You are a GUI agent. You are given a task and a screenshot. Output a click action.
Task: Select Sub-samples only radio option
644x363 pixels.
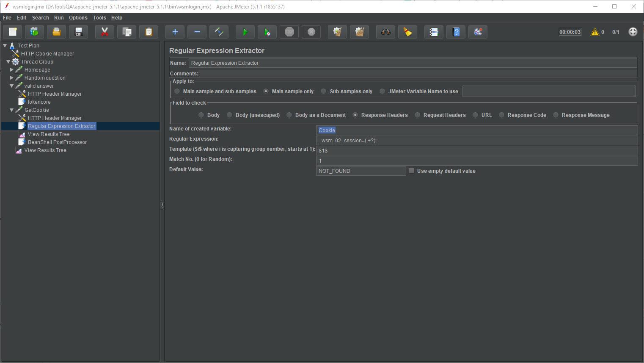pyautogui.click(x=324, y=91)
